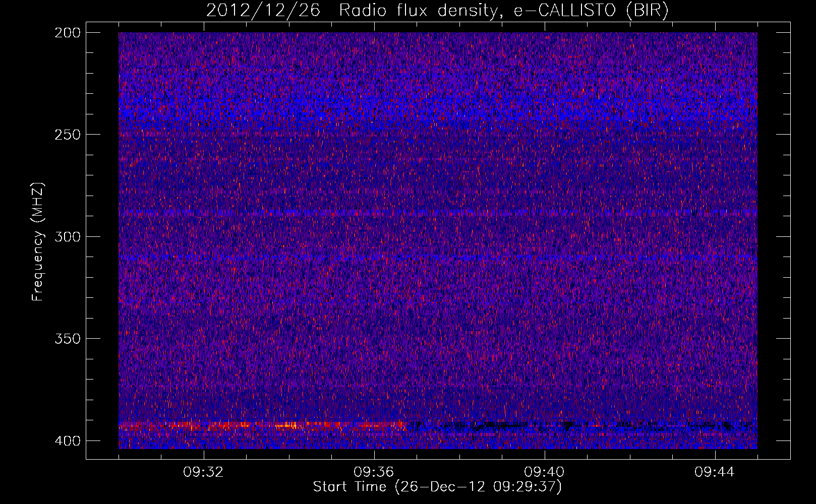Image resolution: width=816 pixels, height=504 pixels.
Task: Click the bright red-yellow burst near 395 MHz
Action: [262, 426]
